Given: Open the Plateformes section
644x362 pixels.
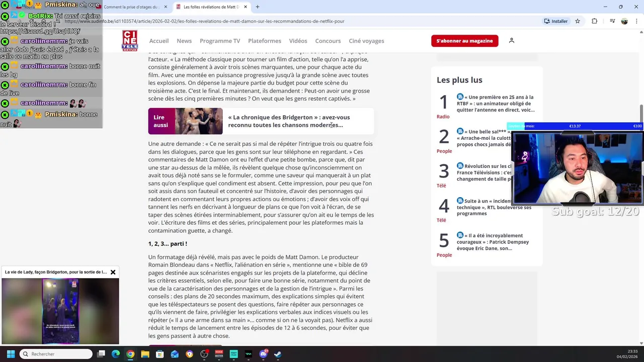Looking at the screenshot, I should click(265, 41).
